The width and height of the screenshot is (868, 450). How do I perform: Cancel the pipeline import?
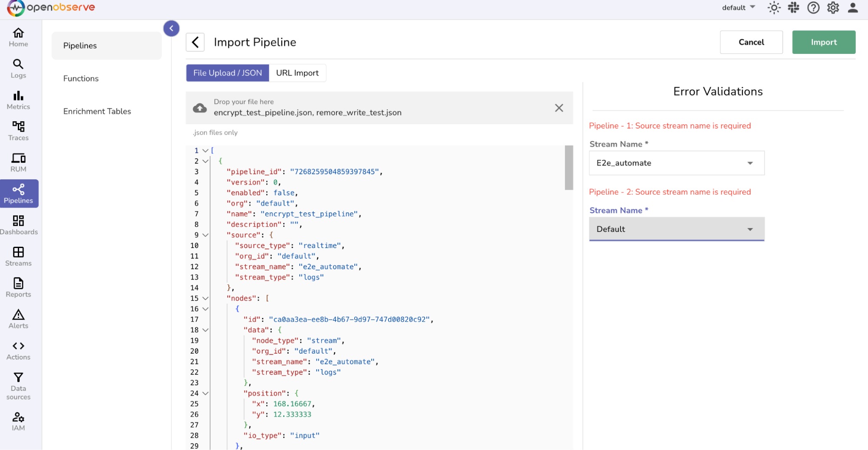(751, 42)
